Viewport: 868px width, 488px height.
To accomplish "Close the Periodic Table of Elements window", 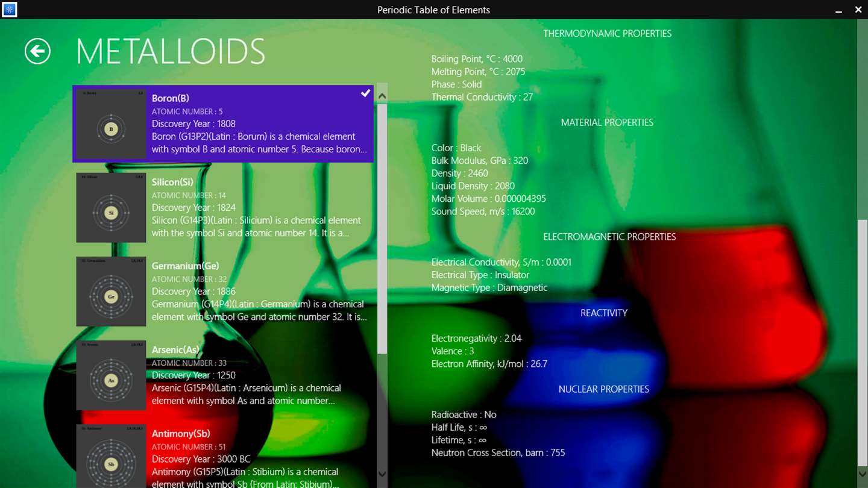I will pyautogui.click(x=858, y=10).
